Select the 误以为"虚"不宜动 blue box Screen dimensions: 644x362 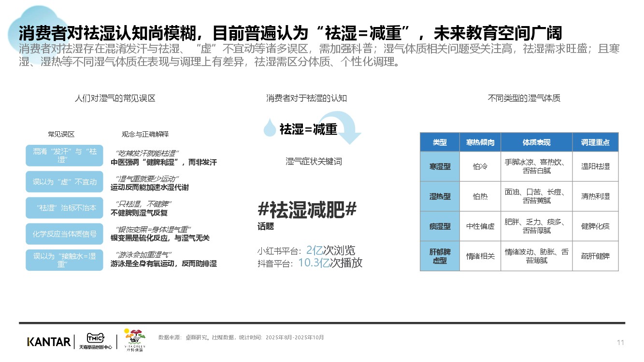tap(64, 181)
